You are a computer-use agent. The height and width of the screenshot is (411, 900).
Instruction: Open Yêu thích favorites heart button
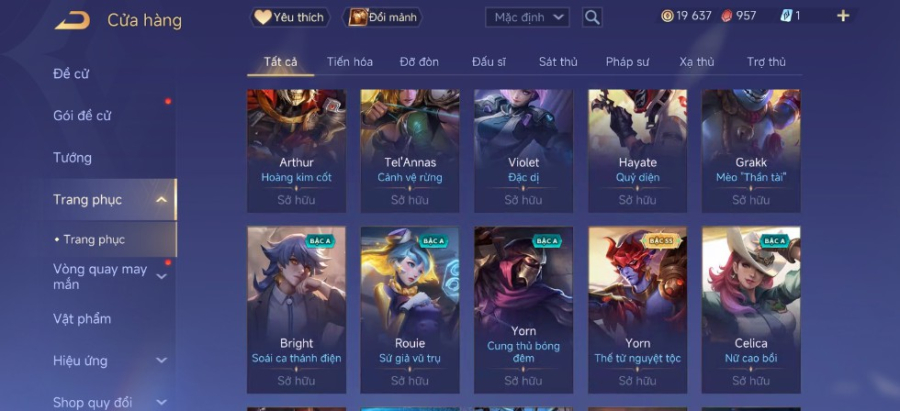[290, 17]
